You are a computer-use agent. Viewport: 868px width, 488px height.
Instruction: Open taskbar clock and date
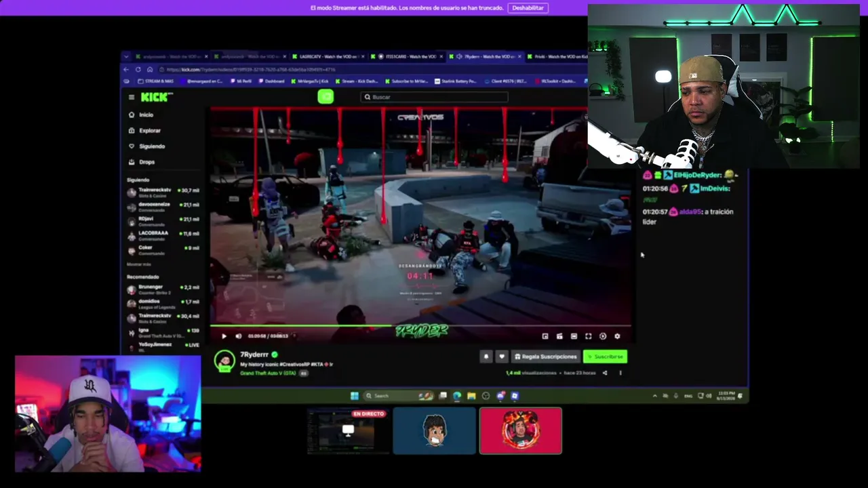pos(724,396)
